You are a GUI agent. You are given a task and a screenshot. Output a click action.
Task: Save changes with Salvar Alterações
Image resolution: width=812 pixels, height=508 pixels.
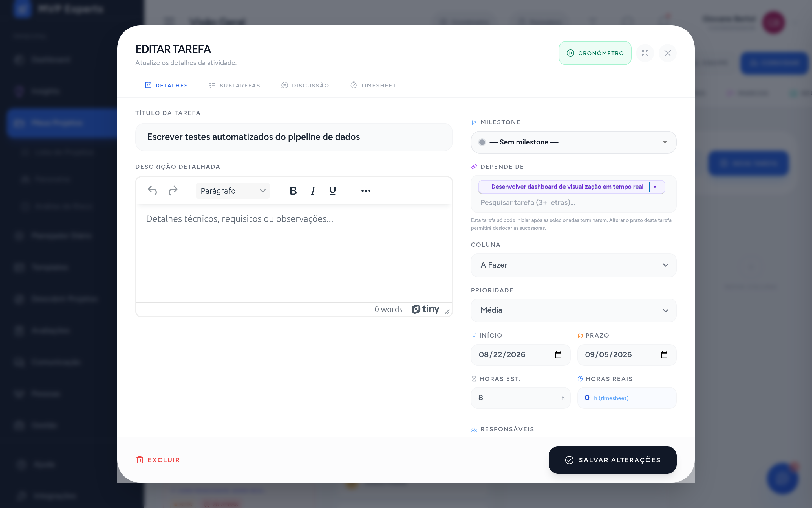612,460
